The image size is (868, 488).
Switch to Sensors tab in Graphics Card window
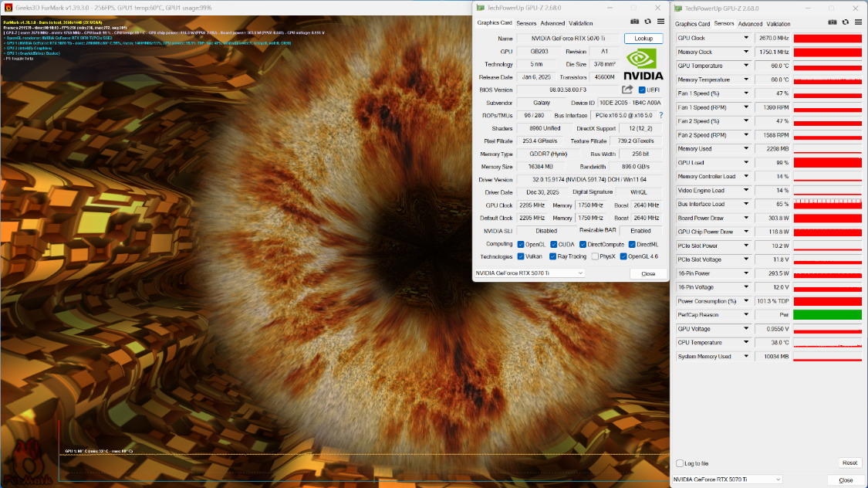coord(526,23)
